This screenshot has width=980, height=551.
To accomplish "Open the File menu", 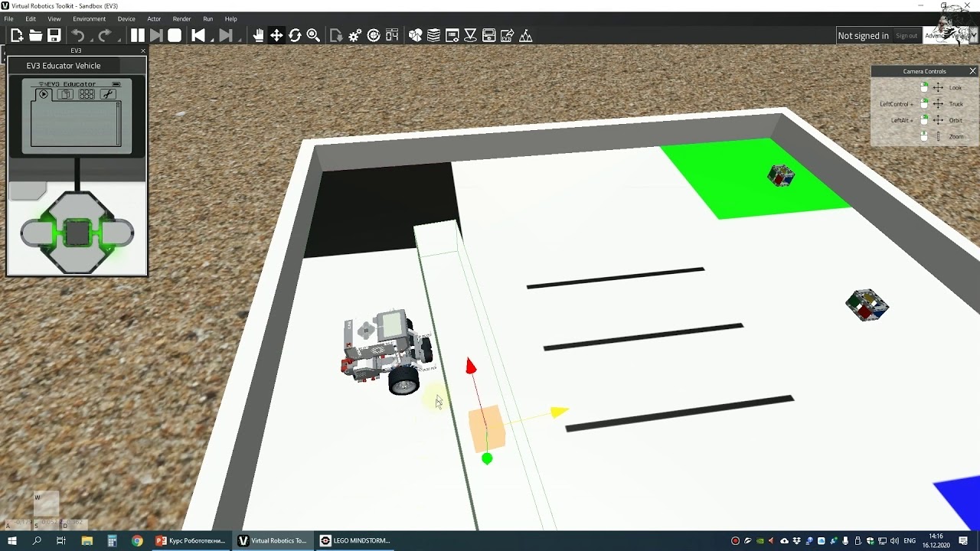I will click(x=8, y=18).
